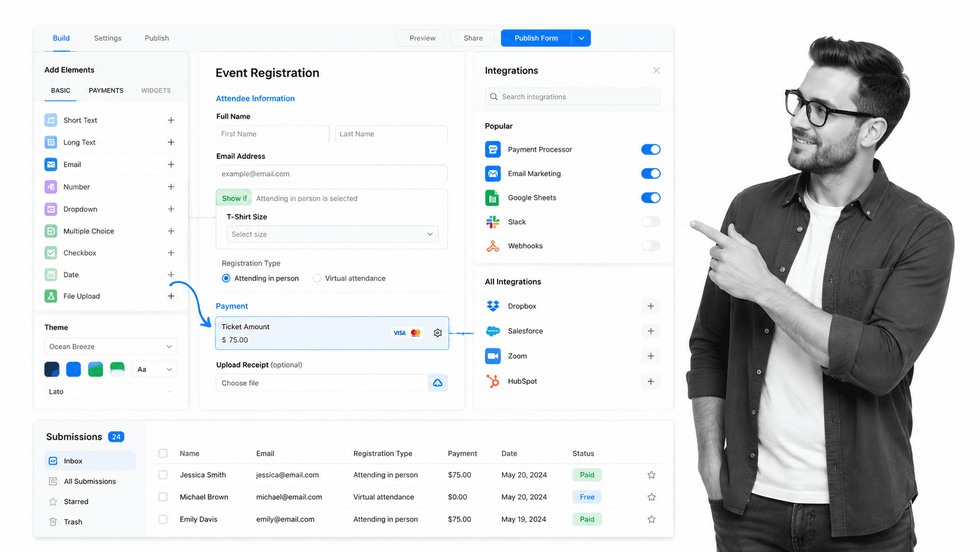Star Jessica Smith's submission
Viewport: 980px width, 552px height.
coord(651,475)
